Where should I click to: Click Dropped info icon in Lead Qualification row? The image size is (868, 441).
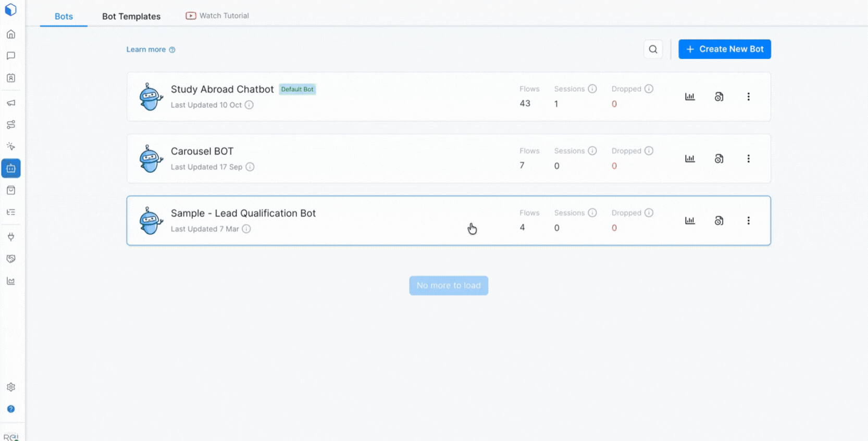(649, 212)
